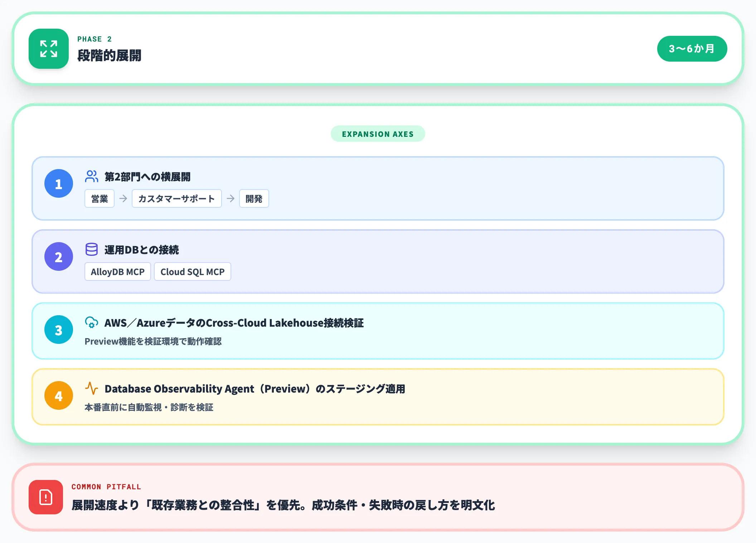Collapse the Cross-Cloud Lakehouse verification card
The image size is (756, 543).
[378, 331]
